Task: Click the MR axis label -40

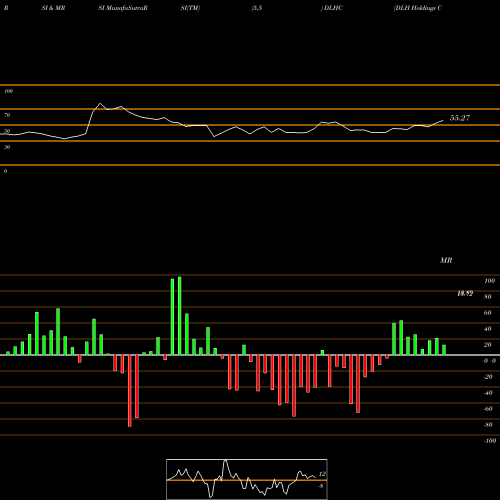Action: [x=488, y=393]
